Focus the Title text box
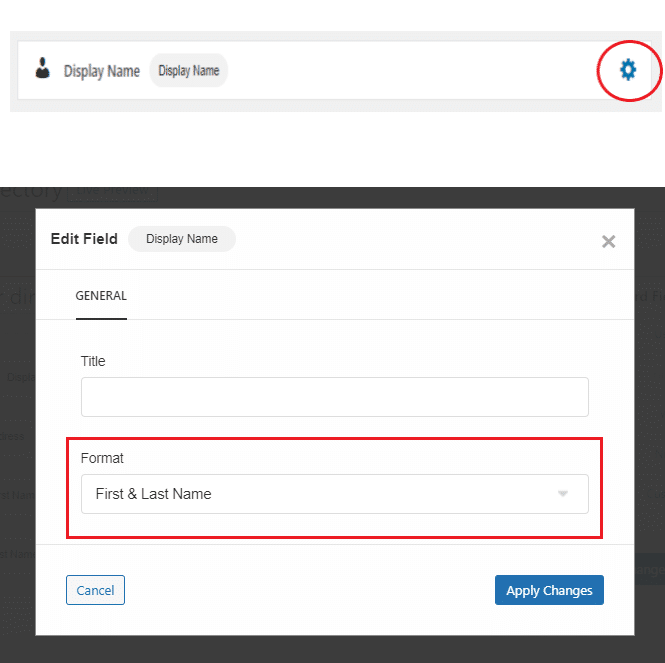This screenshot has width=665, height=663. tap(335, 397)
